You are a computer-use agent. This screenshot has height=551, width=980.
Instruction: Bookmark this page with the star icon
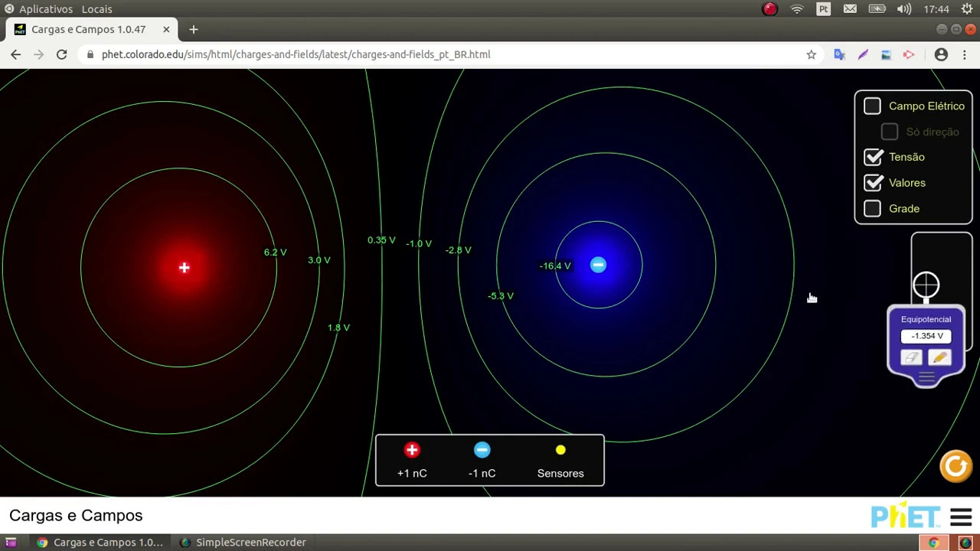click(x=811, y=54)
